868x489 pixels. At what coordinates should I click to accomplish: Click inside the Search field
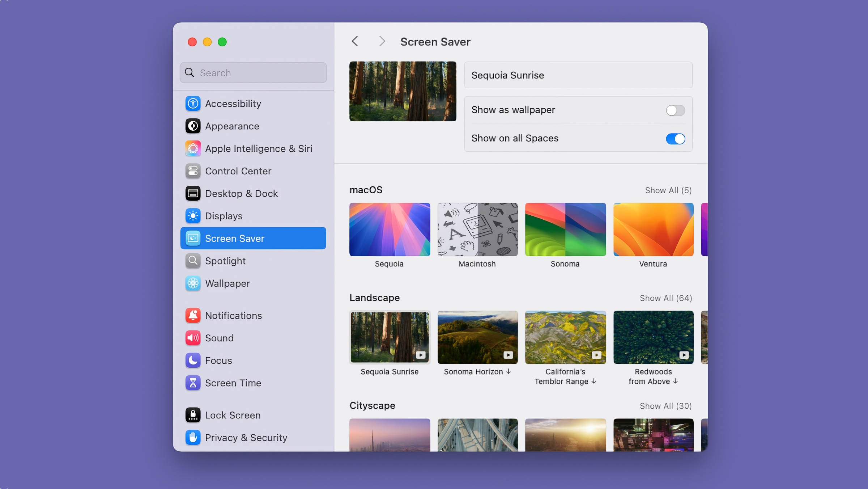click(253, 72)
